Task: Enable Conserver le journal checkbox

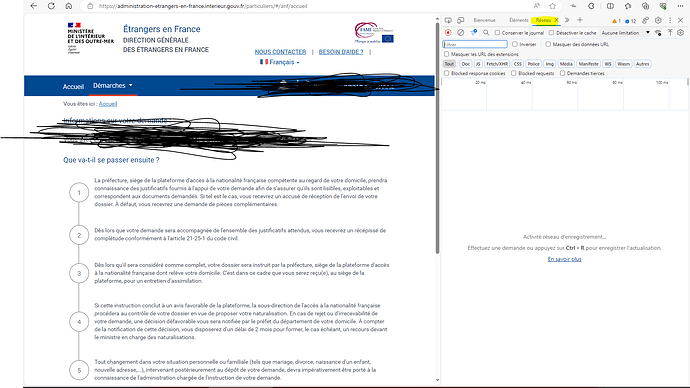Action: click(x=497, y=33)
